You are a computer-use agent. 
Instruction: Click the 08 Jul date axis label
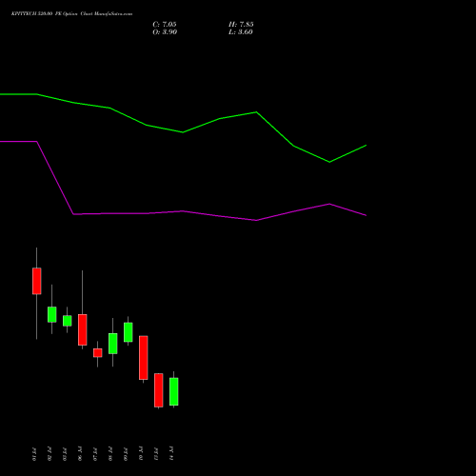[110, 454]
